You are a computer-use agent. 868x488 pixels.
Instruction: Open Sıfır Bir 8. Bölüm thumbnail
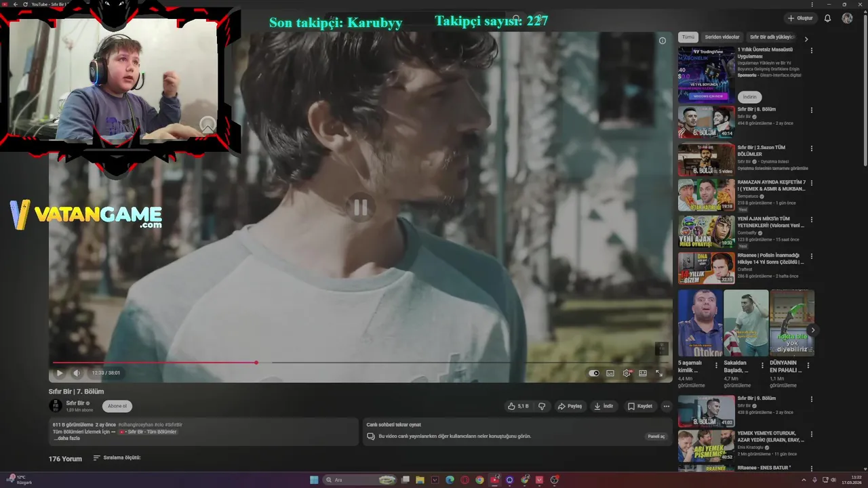coord(706,122)
